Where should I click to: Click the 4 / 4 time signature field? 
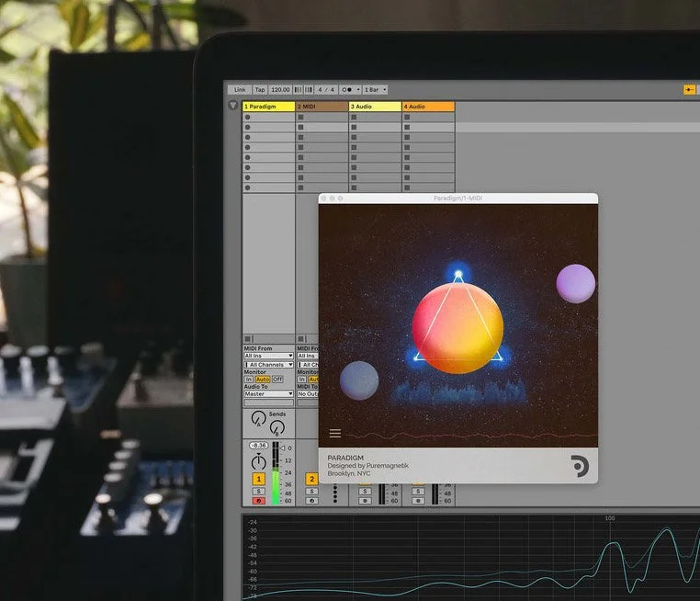pos(326,90)
